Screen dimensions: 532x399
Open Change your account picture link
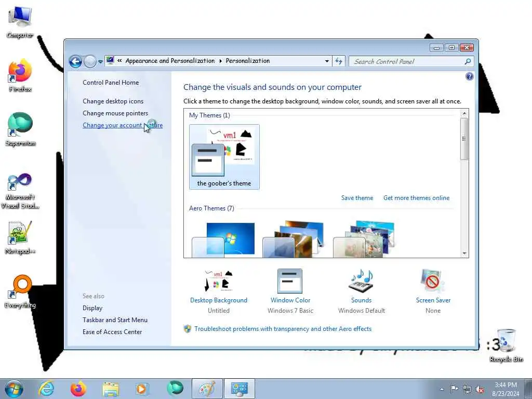[x=123, y=125]
